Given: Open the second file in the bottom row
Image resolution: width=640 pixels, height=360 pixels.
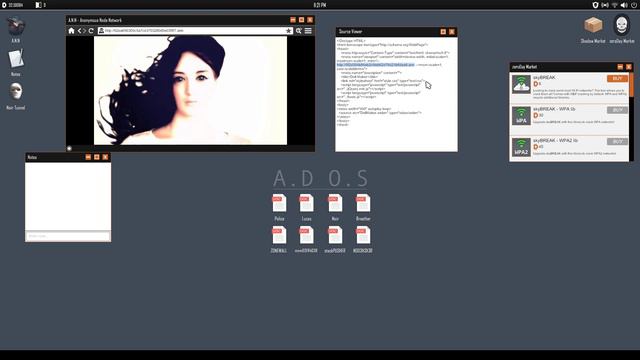Looking at the screenshot, I should 307,235.
